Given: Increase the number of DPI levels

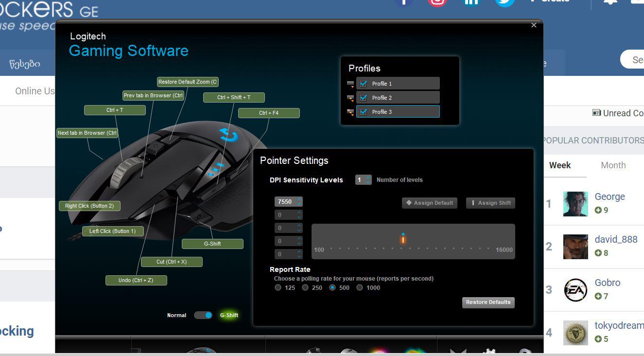Looking at the screenshot, I should click(368, 178).
